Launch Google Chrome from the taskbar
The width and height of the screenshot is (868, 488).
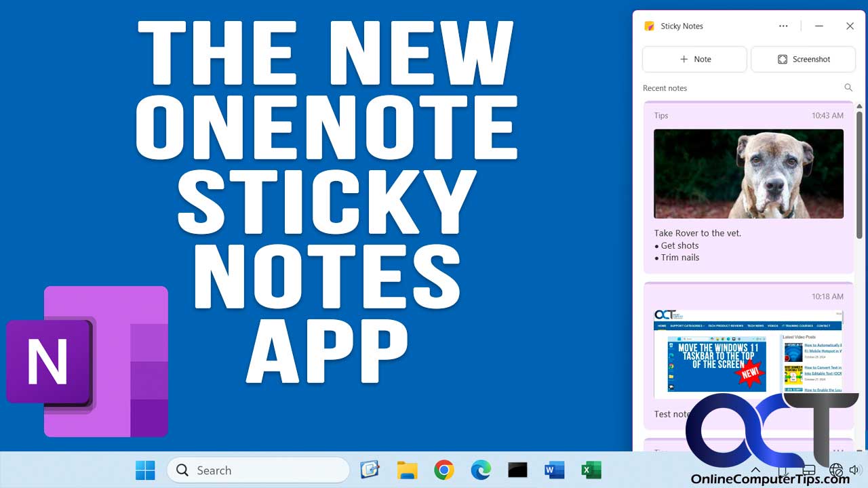[444, 470]
